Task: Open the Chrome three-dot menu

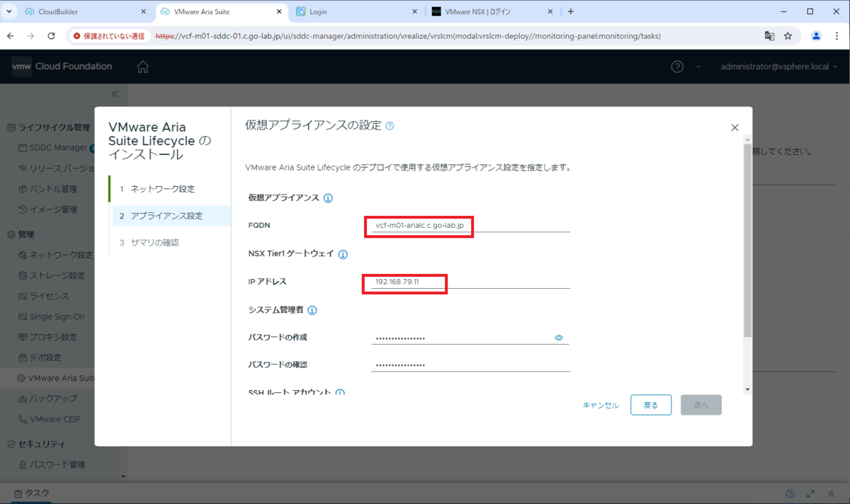Action: [x=836, y=35]
